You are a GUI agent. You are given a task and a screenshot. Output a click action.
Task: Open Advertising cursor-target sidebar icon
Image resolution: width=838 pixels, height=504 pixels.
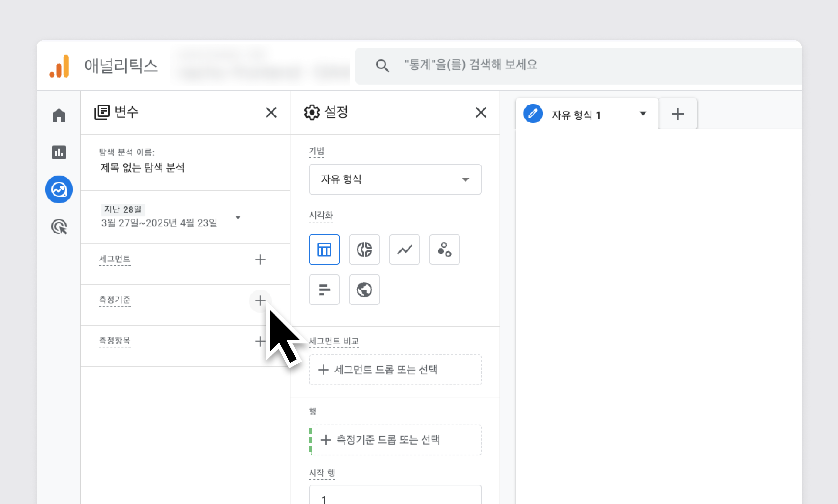tap(59, 226)
